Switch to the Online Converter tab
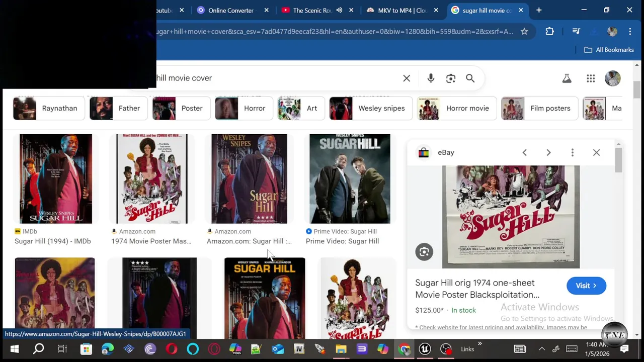Image resolution: width=644 pixels, height=362 pixels. point(231,10)
